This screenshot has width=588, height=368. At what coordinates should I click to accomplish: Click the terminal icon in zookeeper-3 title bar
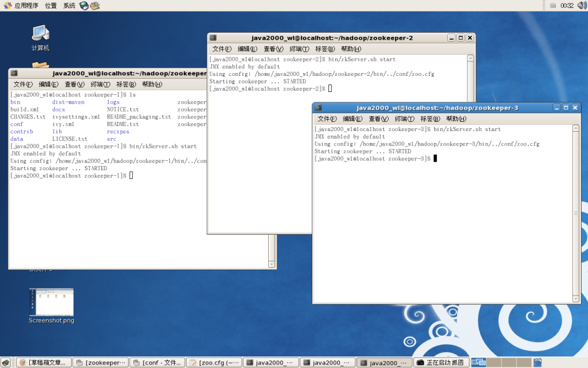coord(318,108)
